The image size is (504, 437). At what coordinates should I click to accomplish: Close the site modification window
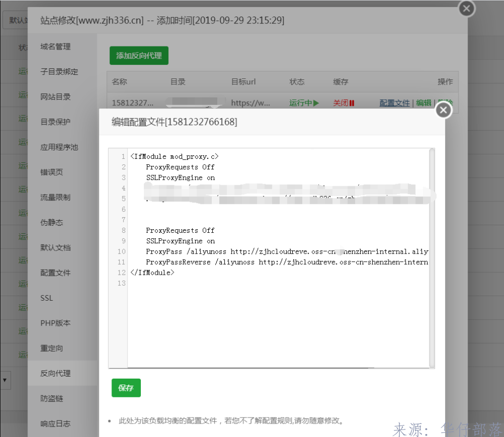(x=467, y=8)
